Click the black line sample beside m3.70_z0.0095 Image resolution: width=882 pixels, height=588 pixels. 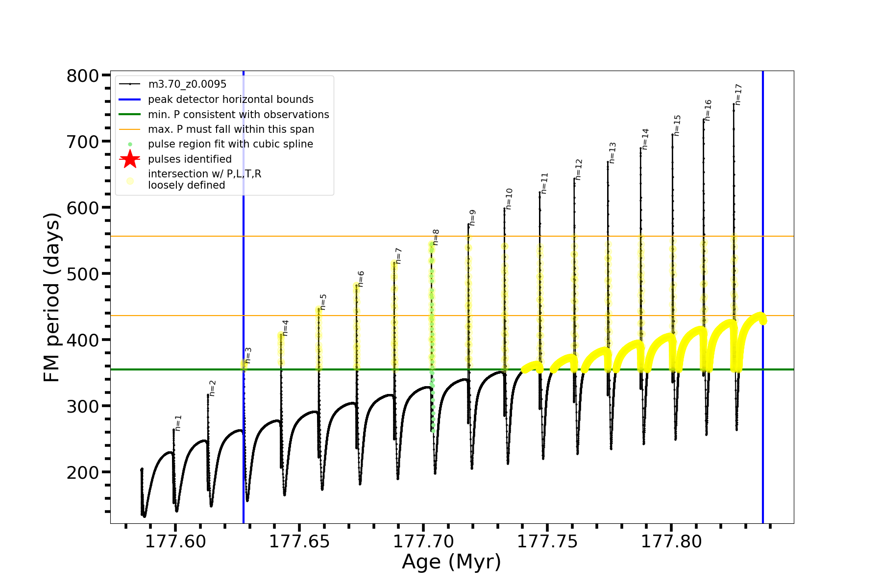[x=130, y=84]
